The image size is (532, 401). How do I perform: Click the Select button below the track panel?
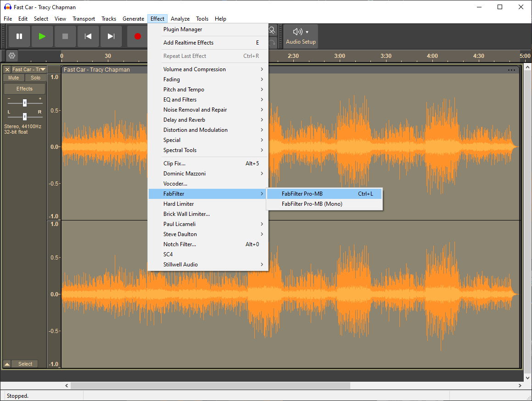(x=25, y=364)
